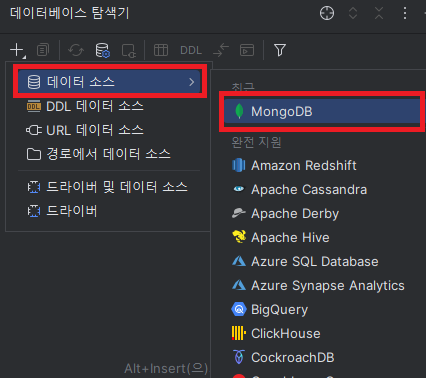
Task: Select URL 데이터 소스 menu entry
Action: pyautogui.click(x=109, y=130)
